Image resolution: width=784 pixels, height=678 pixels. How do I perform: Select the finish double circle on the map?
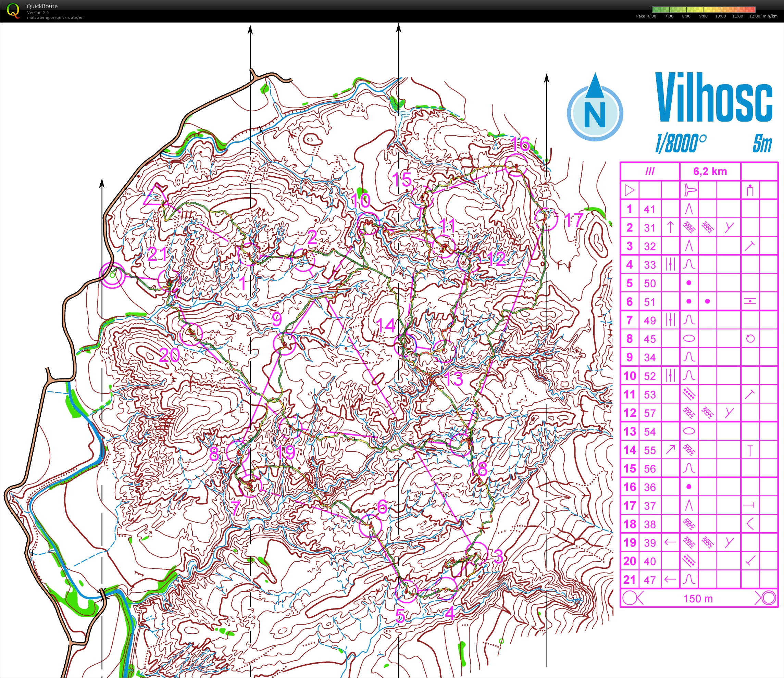point(112,275)
